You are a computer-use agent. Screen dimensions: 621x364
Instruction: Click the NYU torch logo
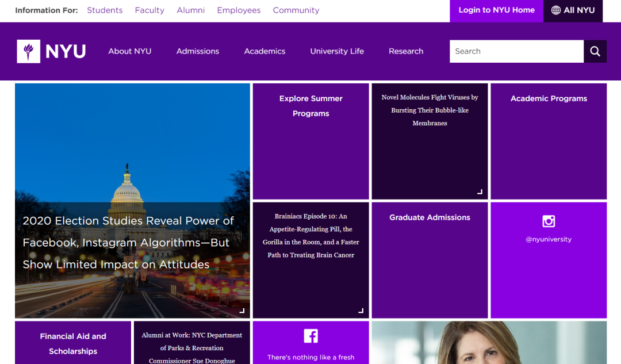pyautogui.click(x=29, y=51)
